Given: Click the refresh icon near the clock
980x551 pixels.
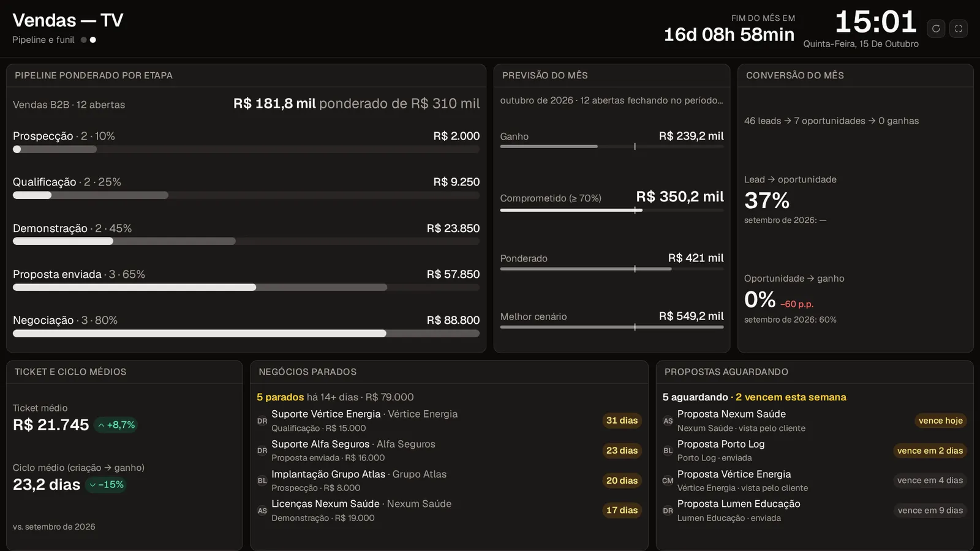Looking at the screenshot, I should click(936, 28).
